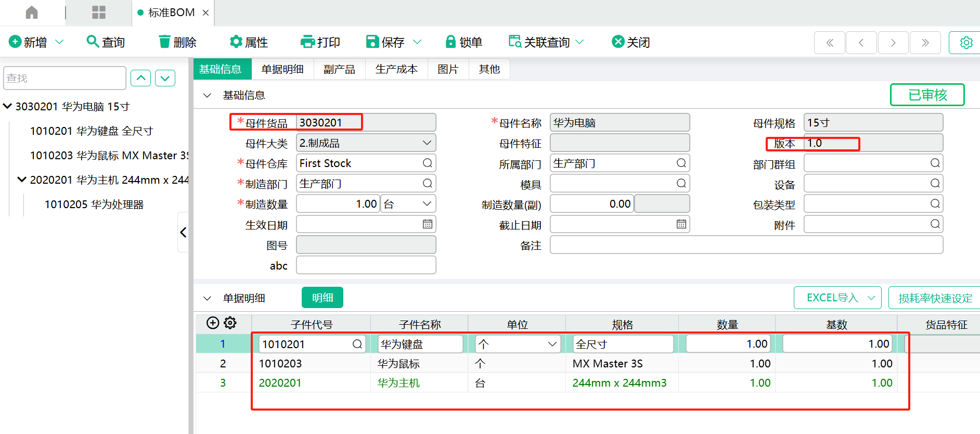Search 设备 with lookup icon
This screenshot has width=980, height=434.
935,183
